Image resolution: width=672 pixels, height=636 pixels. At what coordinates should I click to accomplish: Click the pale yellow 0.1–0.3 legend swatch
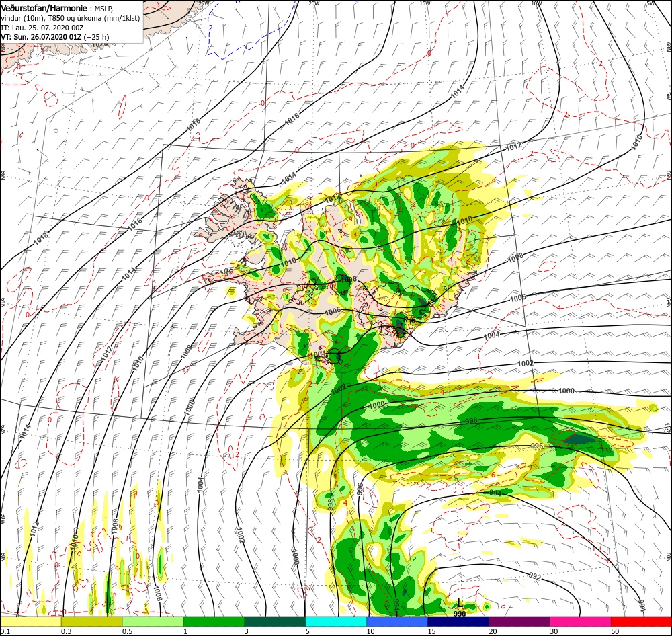click(30, 621)
